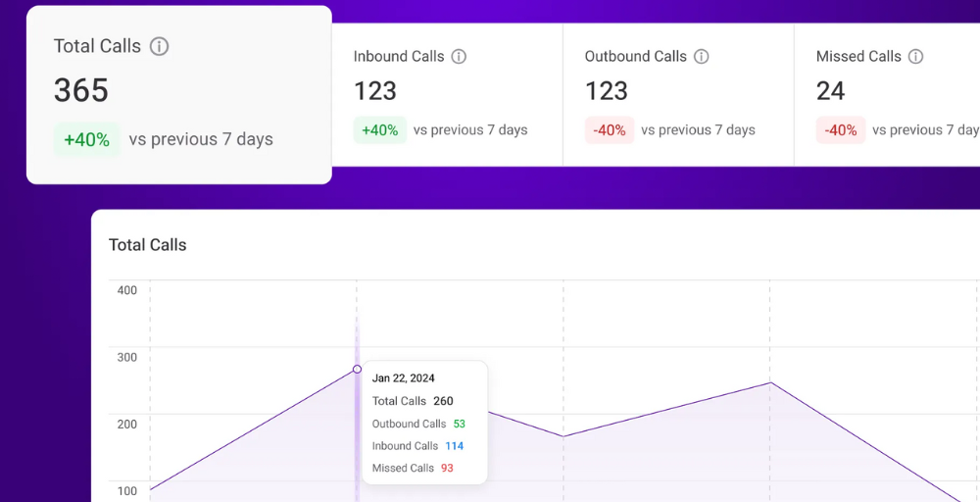
Task: Click the info icon beside Inbound Calls
Action: click(459, 56)
